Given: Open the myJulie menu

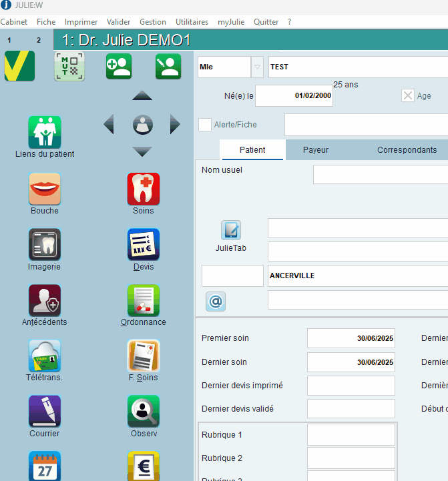Looking at the screenshot, I should [x=231, y=22].
